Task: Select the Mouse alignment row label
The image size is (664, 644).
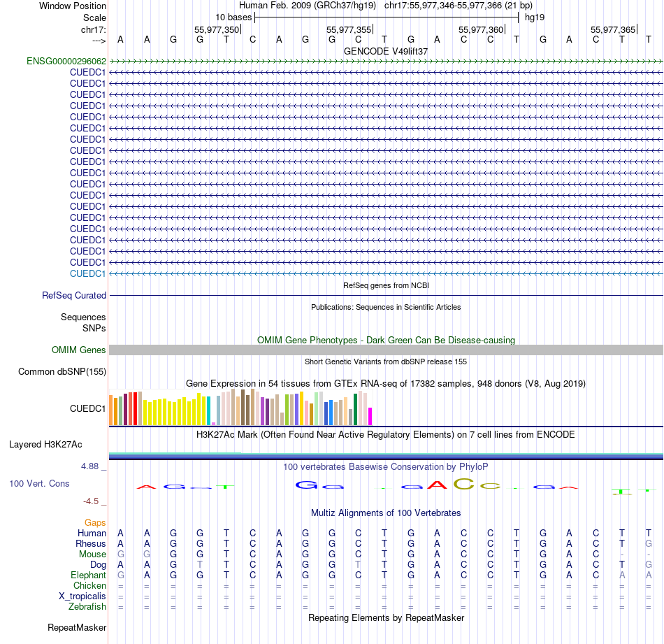Action: [x=93, y=554]
